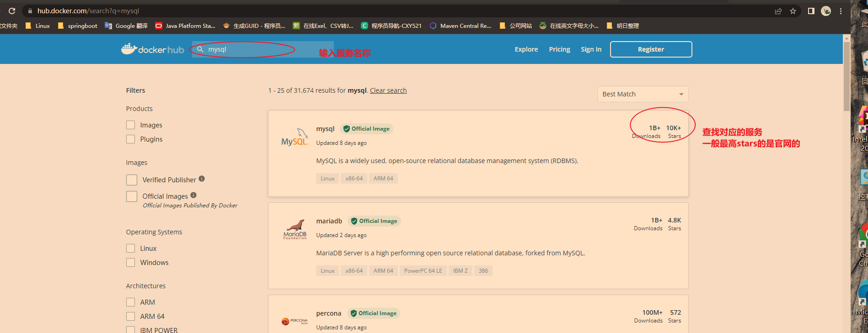Click the percona Official Image badge
This screenshot has height=333, width=868.
(x=373, y=313)
